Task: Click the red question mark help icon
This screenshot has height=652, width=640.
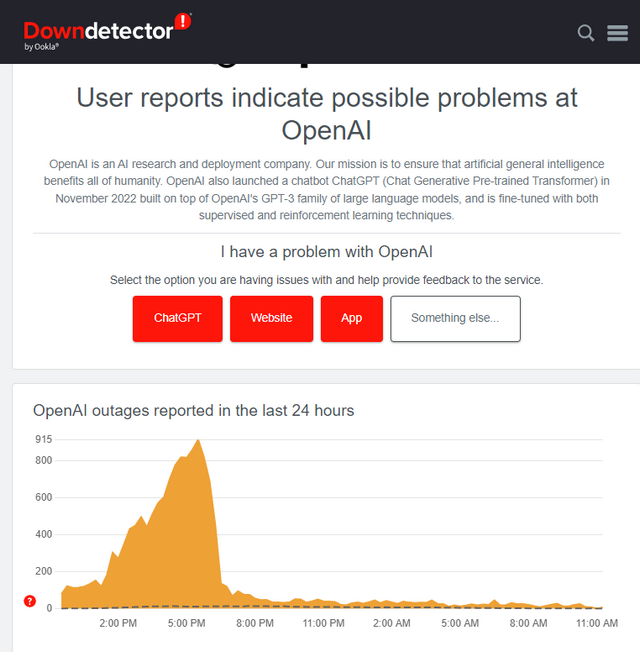Action: pyautogui.click(x=30, y=601)
